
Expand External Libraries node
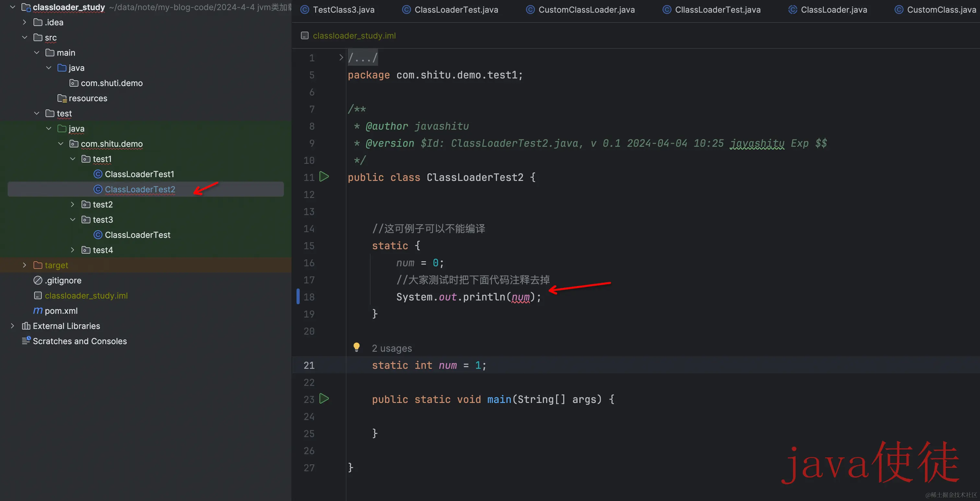coord(13,326)
